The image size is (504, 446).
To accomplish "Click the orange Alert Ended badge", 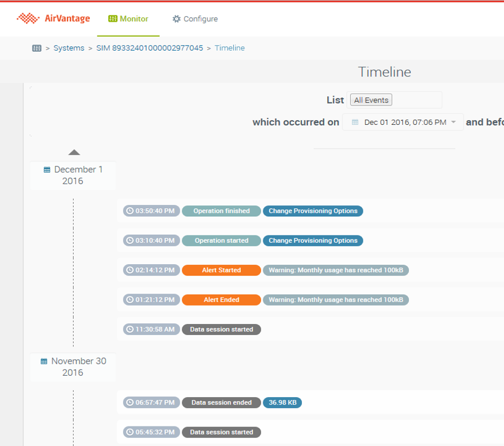I will (221, 300).
